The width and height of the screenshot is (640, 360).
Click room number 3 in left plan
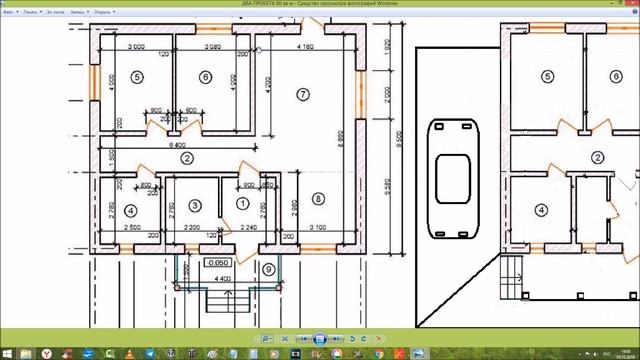(x=195, y=206)
